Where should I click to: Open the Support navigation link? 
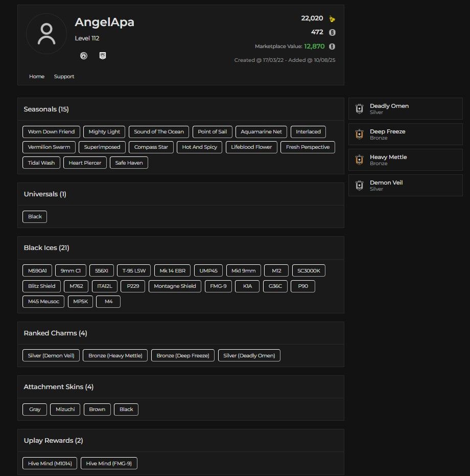(64, 77)
